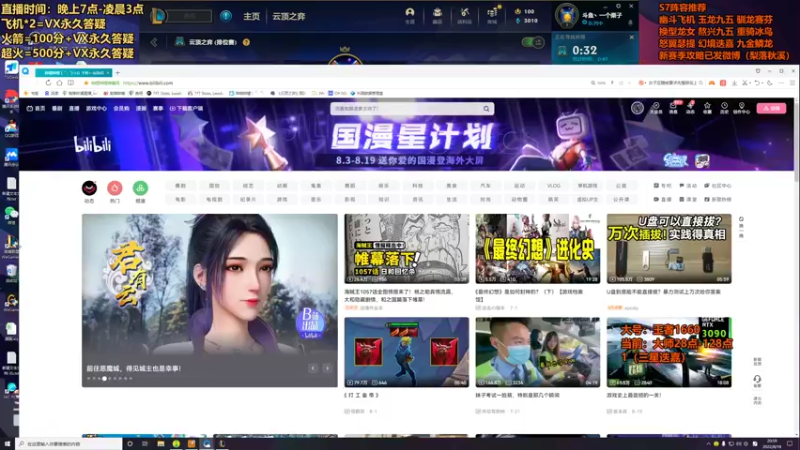Open the browser downloads icon
The image size is (800, 450).
coord(734,83)
